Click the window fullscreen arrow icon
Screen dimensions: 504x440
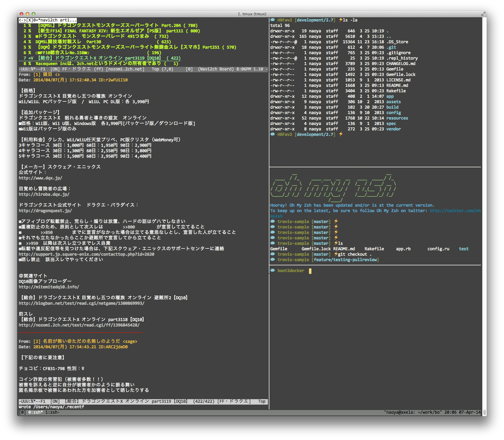(483, 14)
